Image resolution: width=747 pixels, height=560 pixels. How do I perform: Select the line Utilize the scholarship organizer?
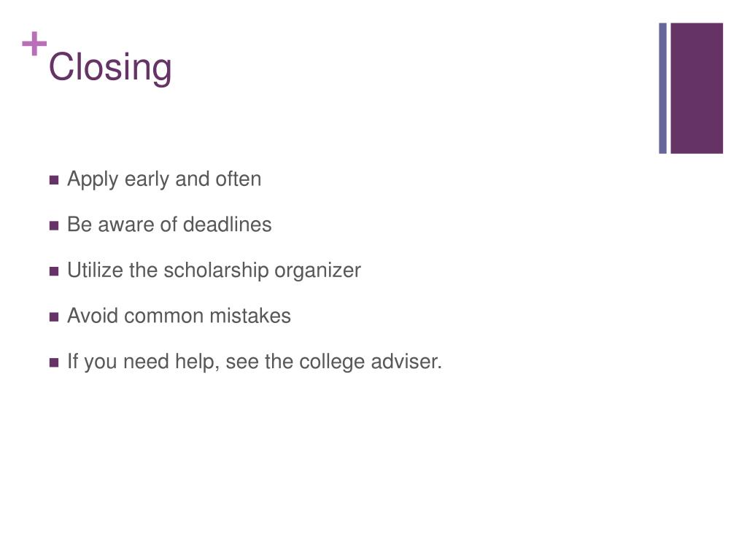[214, 271]
